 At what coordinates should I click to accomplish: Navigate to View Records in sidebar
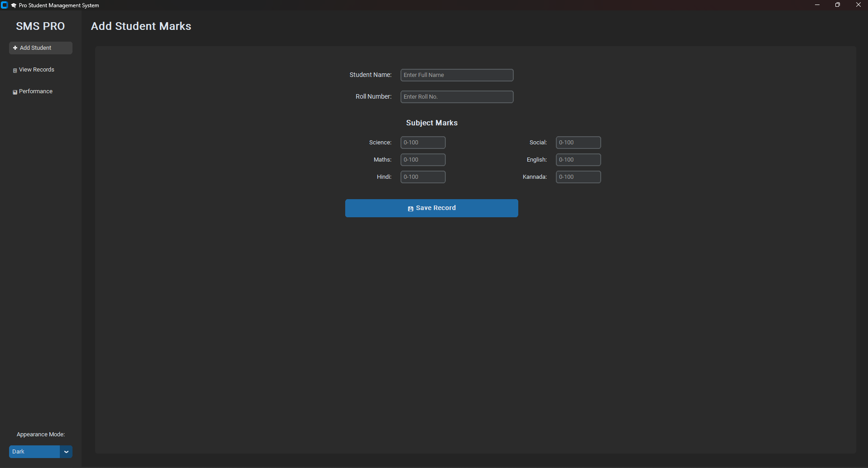pos(37,70)
